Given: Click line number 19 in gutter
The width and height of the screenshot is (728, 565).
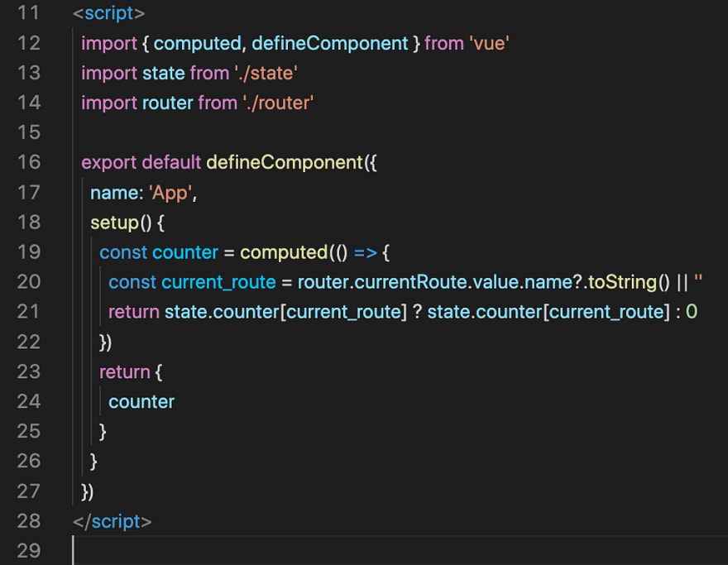Looking at the screenshot, I should [x=28, y=251].
